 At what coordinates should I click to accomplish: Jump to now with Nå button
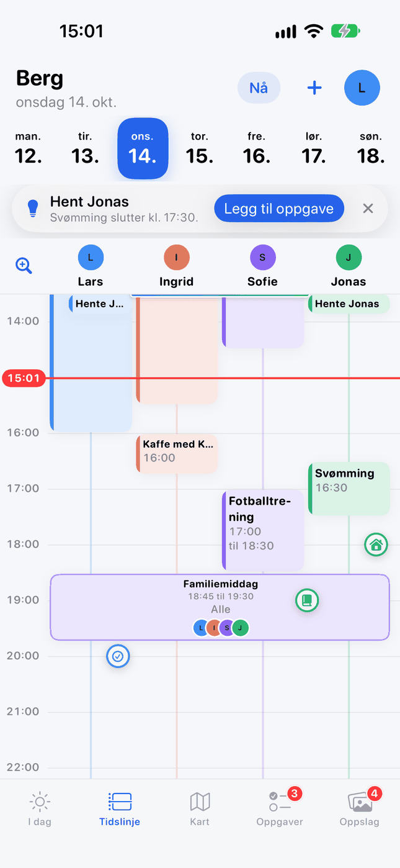(259, 88)
